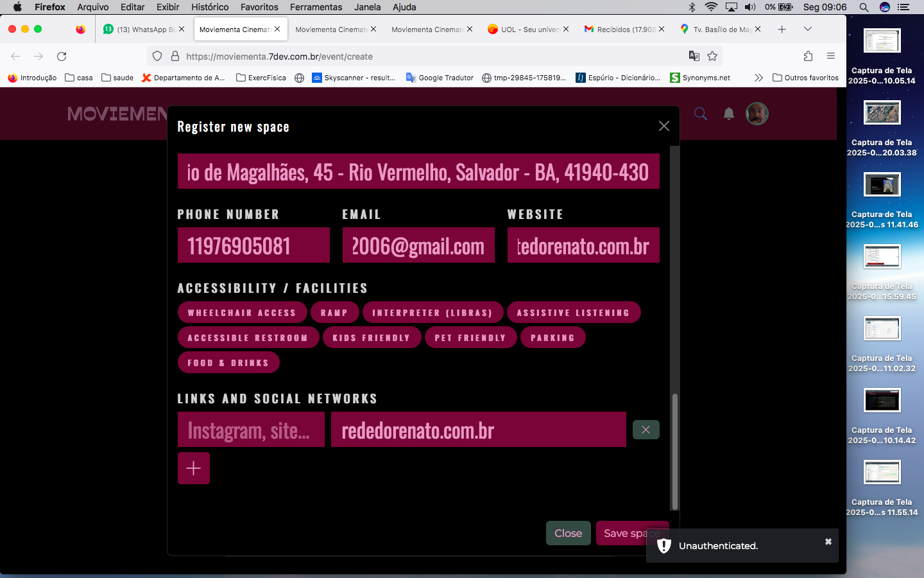Reload the current page
The height and width of the screenshot is (578, 924).
[62, 57]
